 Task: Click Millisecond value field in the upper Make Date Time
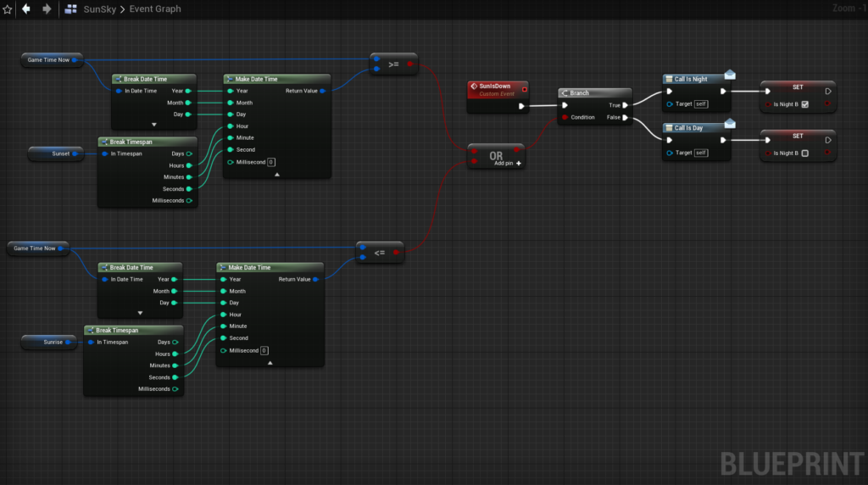[x=270, y=162]
